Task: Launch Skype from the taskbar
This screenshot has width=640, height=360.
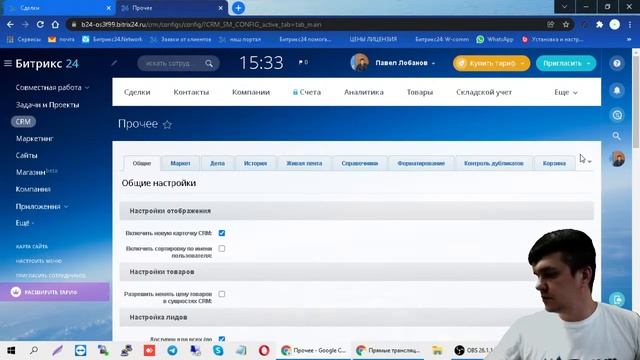Action: [218, 350]
